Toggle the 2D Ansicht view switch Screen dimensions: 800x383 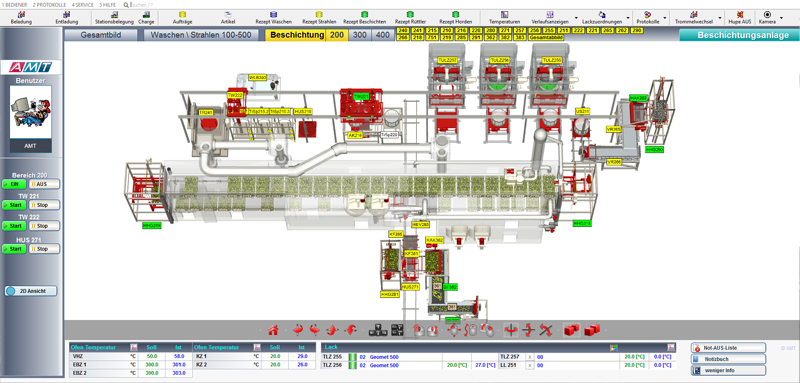pos(31,291)
